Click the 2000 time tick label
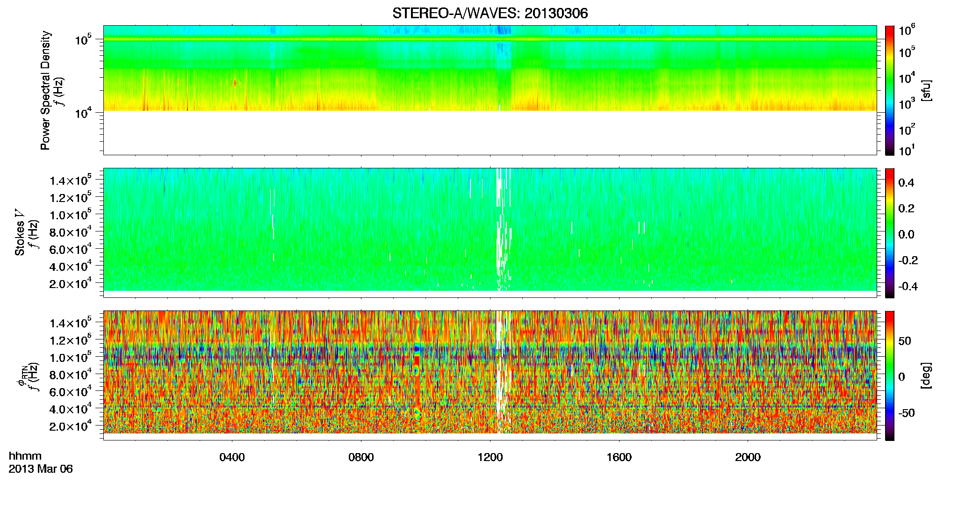This screenshot has width=980, height=505. (748, 457)
